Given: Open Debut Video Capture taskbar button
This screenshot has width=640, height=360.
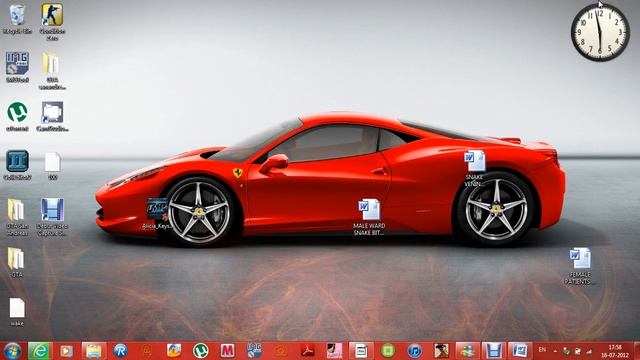Looking at the screenshot, I should tap(493, 351).
